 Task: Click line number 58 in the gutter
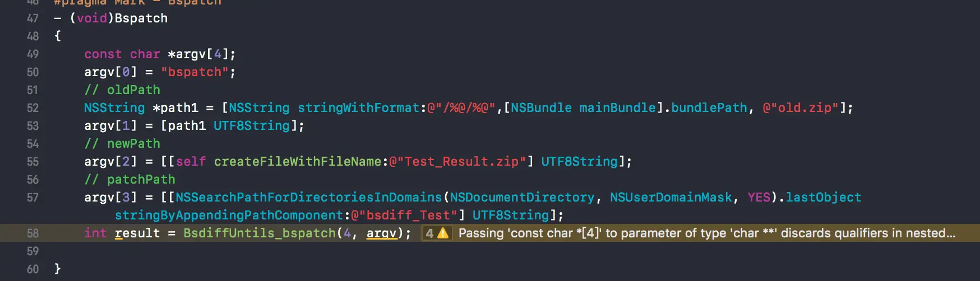(x=33, y=233)
